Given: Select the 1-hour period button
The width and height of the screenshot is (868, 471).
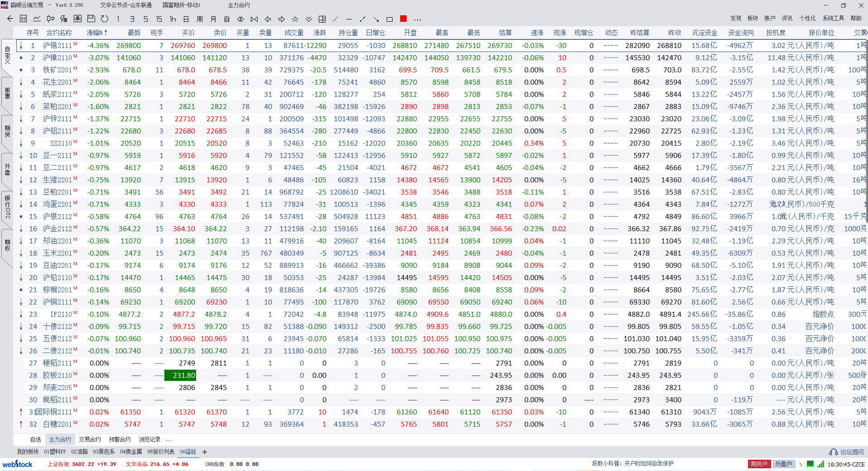Looking at the screenshot, I should (173, 19).
